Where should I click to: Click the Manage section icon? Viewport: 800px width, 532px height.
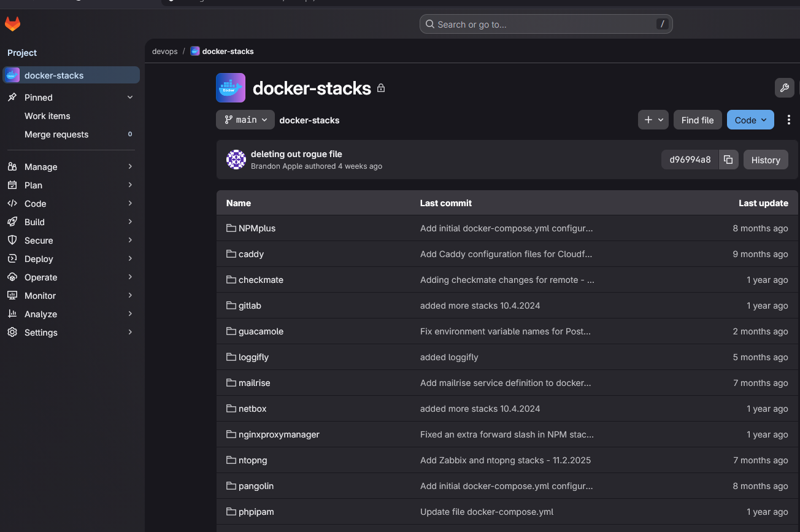[12, 167]
